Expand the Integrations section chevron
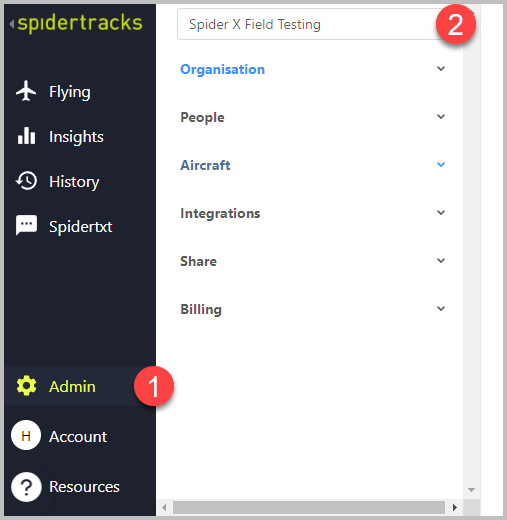 point(441,213)
